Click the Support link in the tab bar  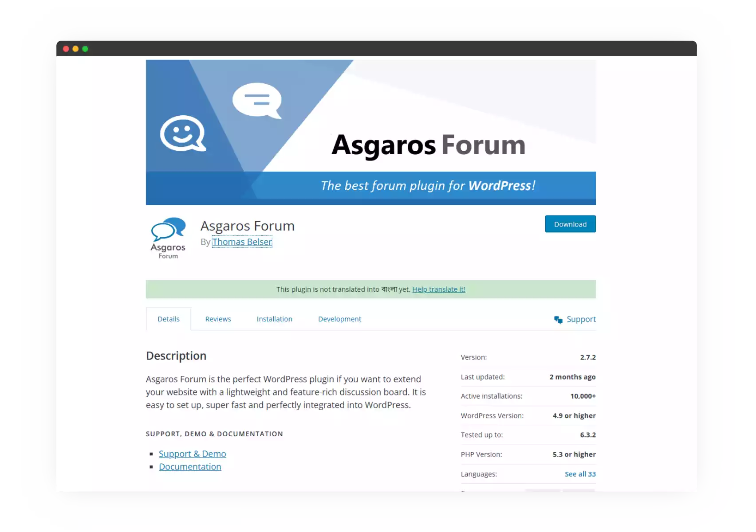[x=581, y=319]
